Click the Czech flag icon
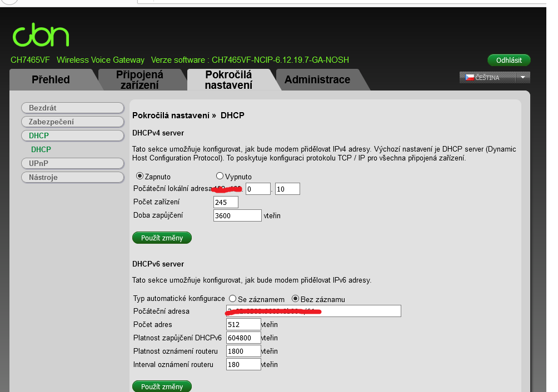 click(470, 78)
